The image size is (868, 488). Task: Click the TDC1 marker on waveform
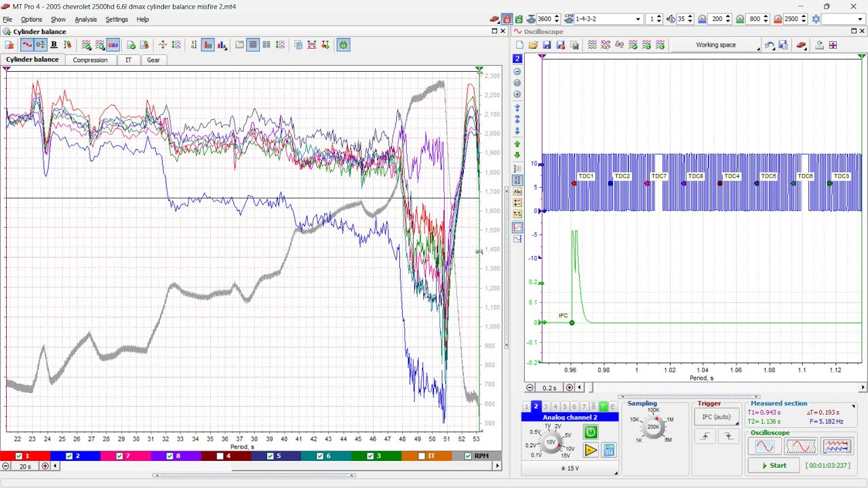(574, 184)
